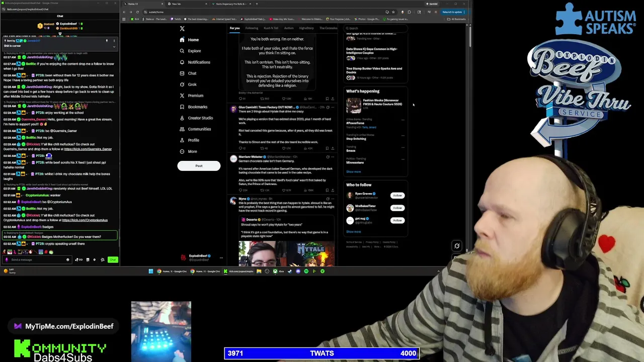Open Premium in the X sidebar
This screenshot has width=644, height=362.
pos(191,96)
